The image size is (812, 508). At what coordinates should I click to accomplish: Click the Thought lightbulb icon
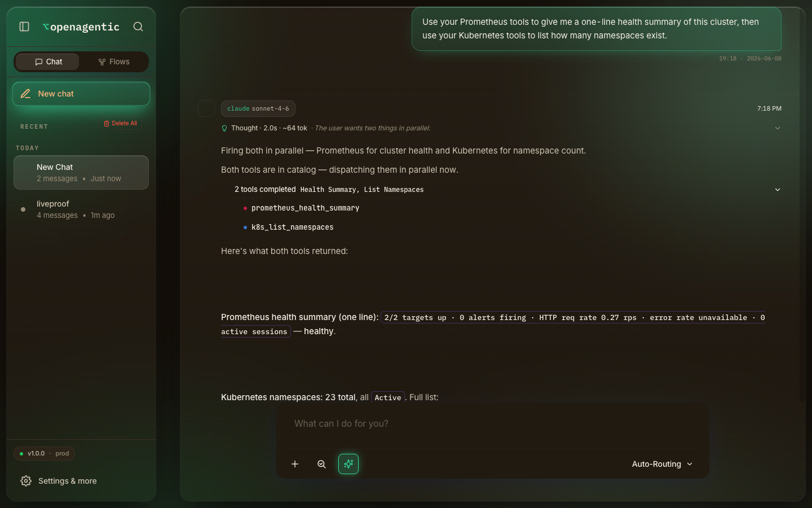point(224,128)
